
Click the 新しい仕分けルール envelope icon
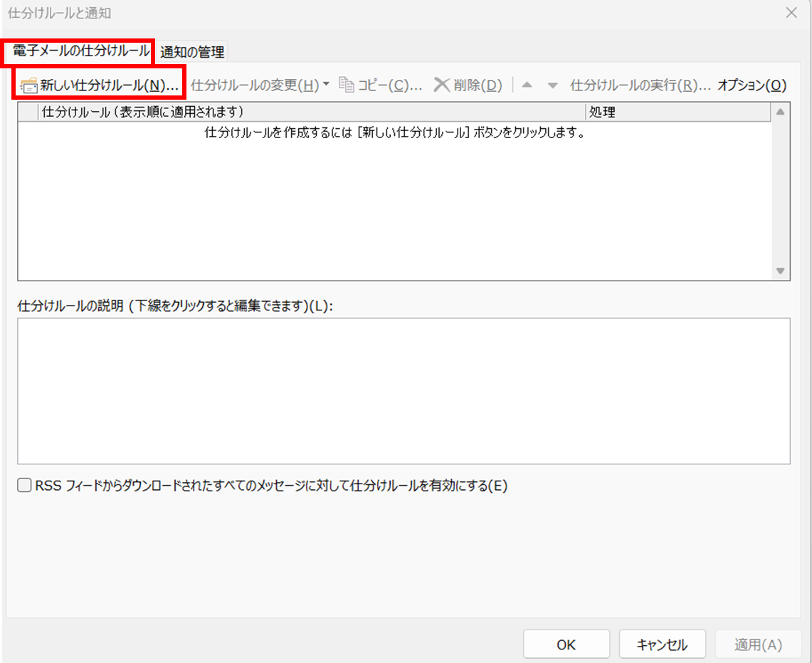28,85
